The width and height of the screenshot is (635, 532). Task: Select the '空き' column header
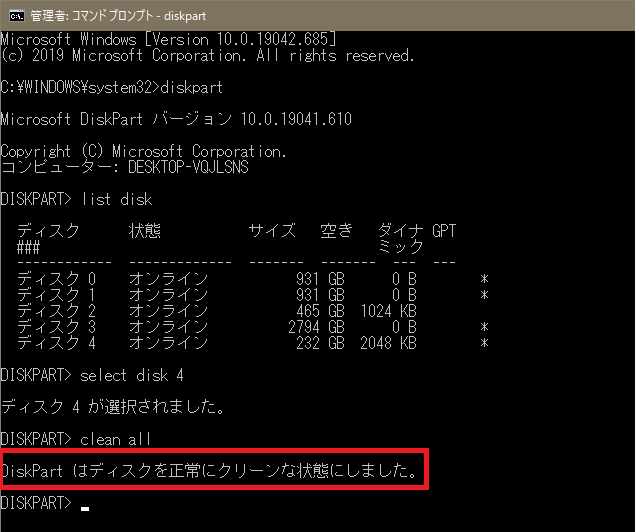337,231
